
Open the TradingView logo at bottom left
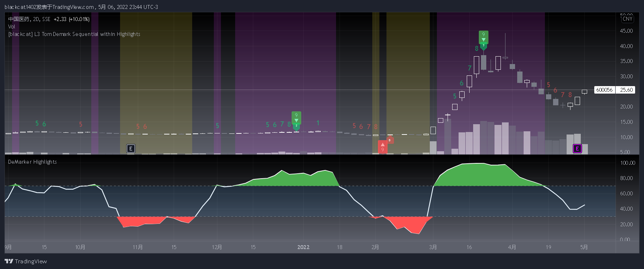click(x=26, y=261)
